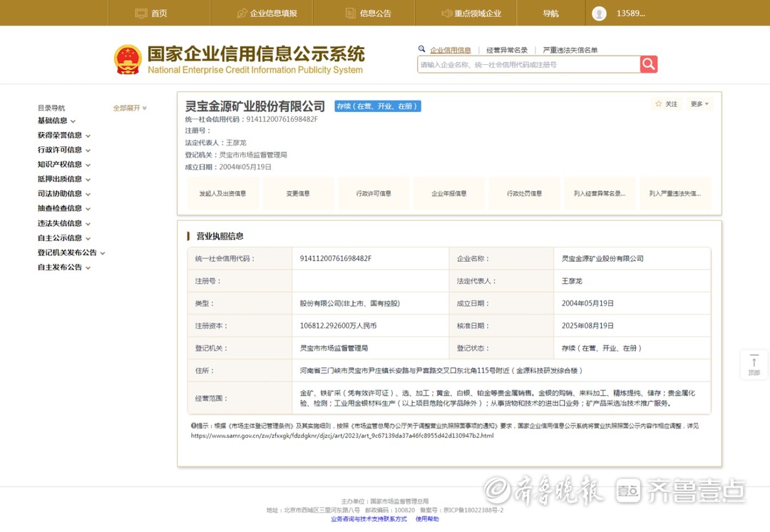Click the small magnifier icon before 企业信用信息

tap(421, 49)
